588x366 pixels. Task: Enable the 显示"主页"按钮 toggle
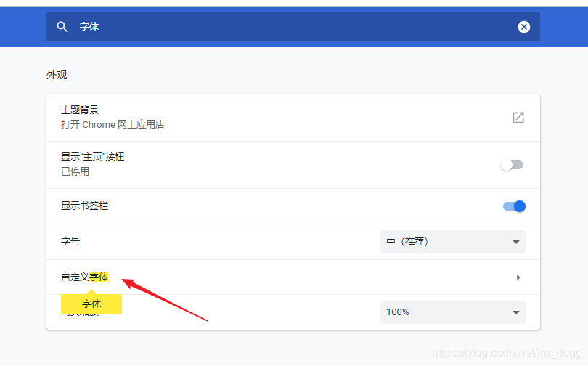point(512,165)
